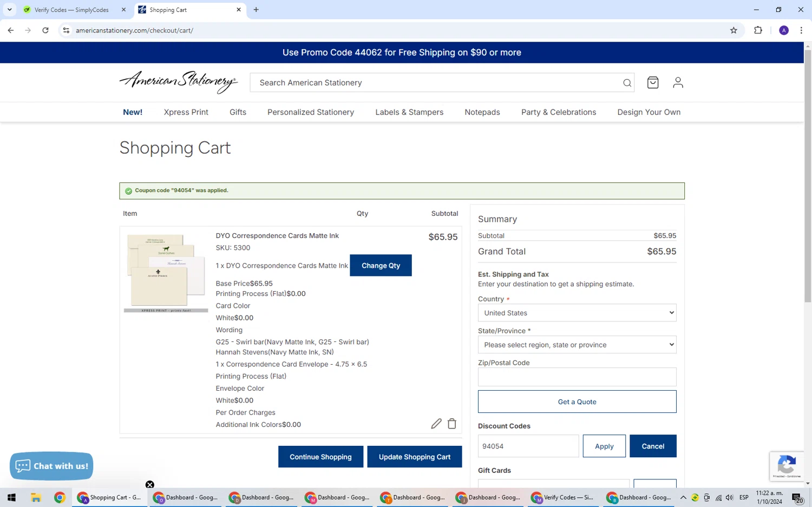Open DYO Correspondence Cards Matte Ink link
This screenshot has width=812, height=507.
(277, 235)
